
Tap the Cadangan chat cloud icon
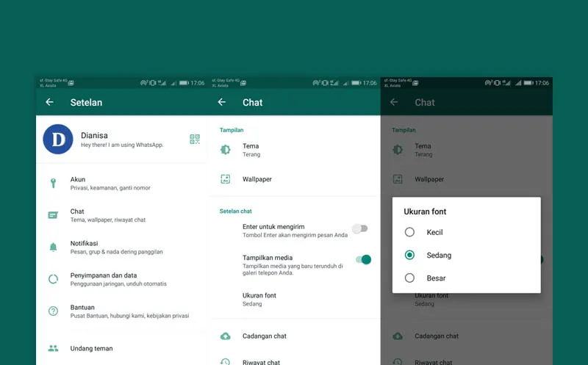click(226, 336)
